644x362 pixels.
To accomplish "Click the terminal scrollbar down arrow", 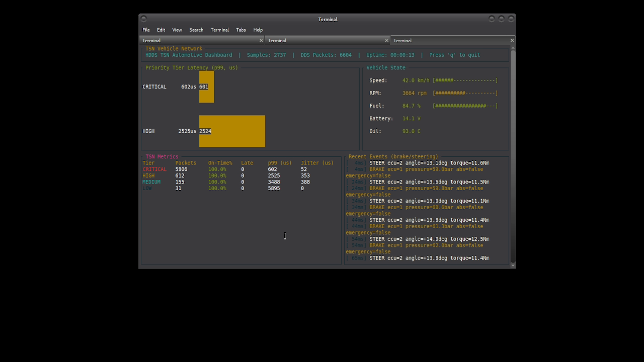I will click(x=513, y=265).
